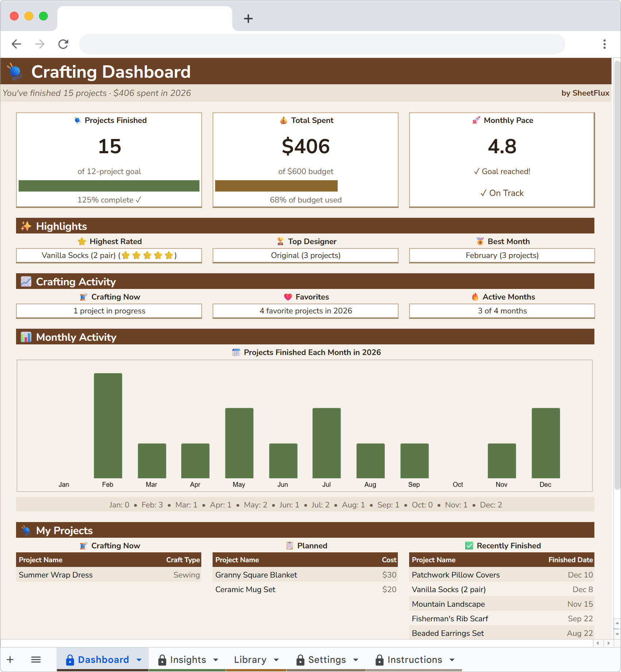621x672 pixels.
Task: Click the green checkbox beside Recently Finished
Action: pyautogui.click(x=469, y=545)
